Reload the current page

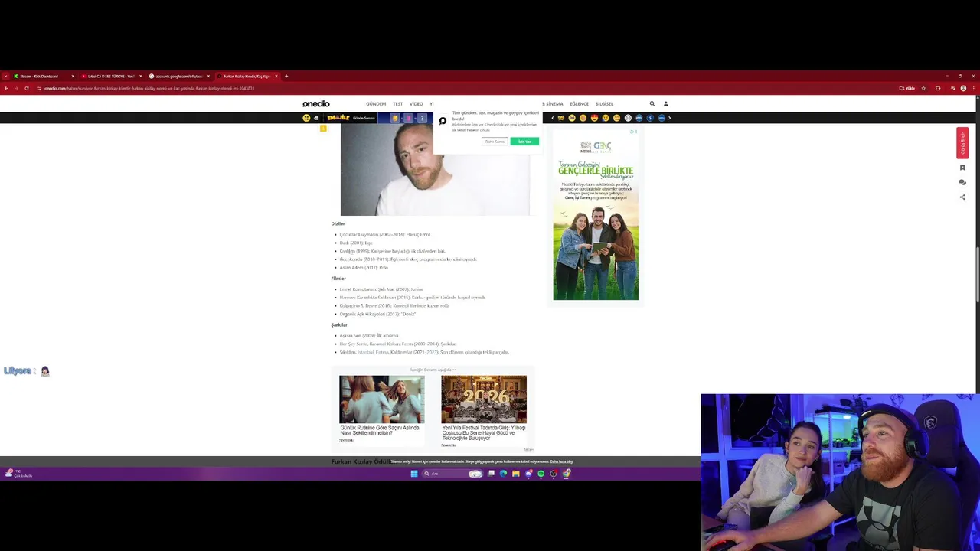coord(26,88)
